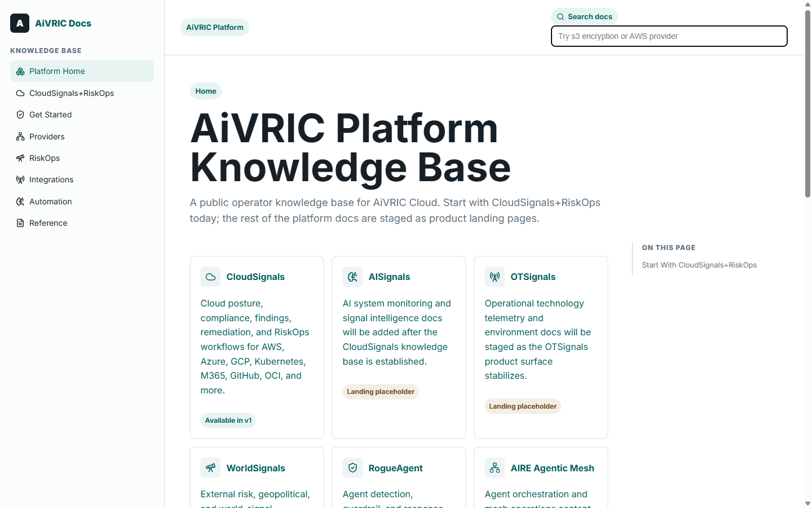
Task: Click the Available in v1 badge
Action: click(x=228, y=421)
